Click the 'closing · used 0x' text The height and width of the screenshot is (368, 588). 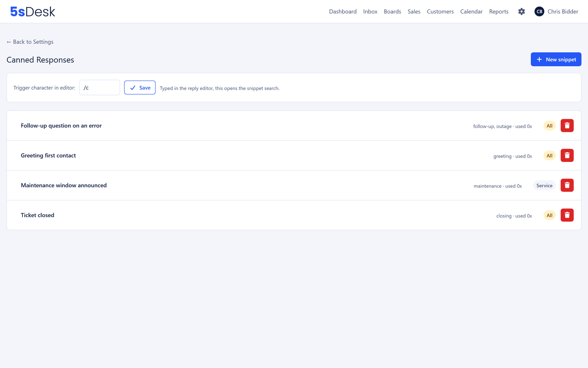tap(514, 216)
